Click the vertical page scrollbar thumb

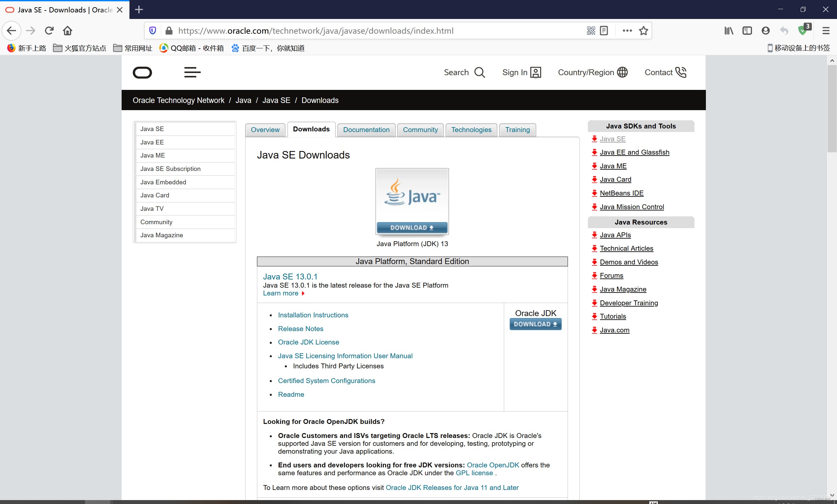tap(831, 109)
